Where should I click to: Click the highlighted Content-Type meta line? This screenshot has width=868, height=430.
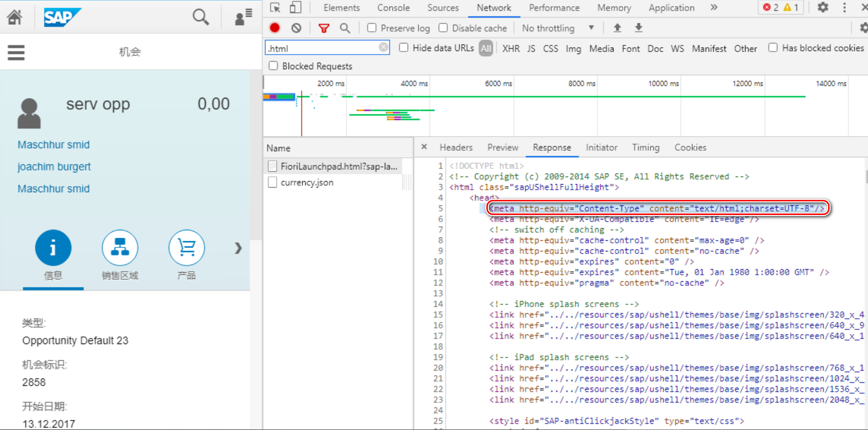point(658,208)
